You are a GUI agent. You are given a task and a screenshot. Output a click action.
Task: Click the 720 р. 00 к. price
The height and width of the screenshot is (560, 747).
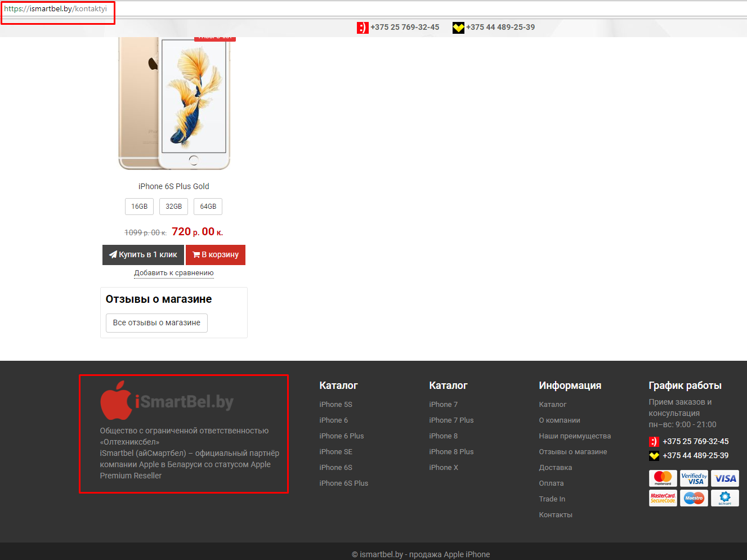click(x=198, y=232)
